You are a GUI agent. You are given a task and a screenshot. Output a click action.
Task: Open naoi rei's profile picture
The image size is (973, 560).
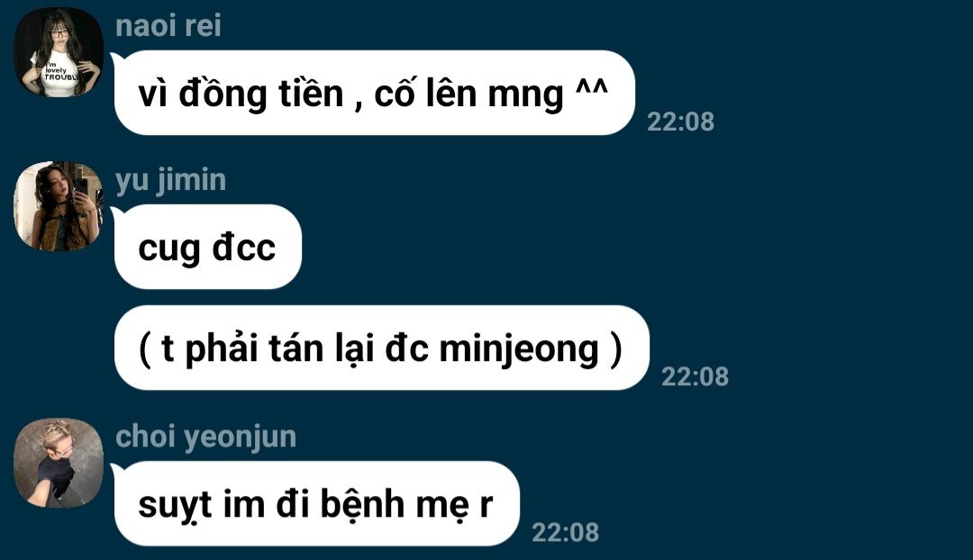(59, 52)
